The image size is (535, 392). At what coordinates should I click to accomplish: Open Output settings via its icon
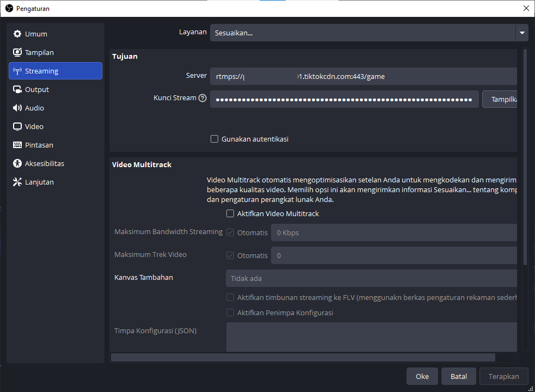tap(17, 89)
